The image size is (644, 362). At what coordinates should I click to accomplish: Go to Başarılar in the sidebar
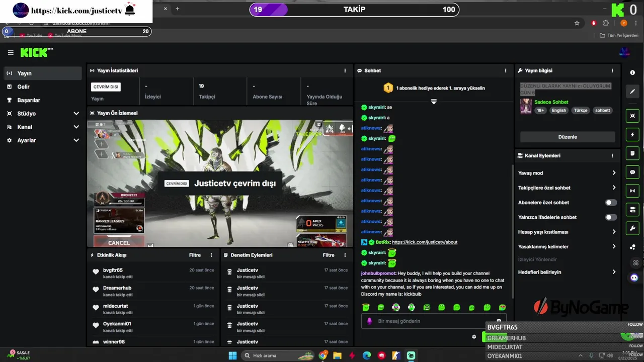pyautogui.click(x=43, y=100)
